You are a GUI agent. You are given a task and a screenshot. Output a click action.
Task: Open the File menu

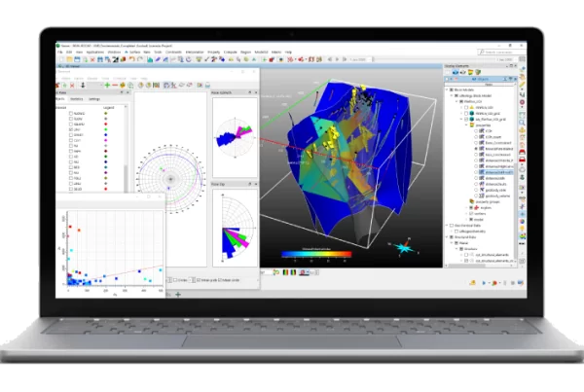tap(60, 53)
